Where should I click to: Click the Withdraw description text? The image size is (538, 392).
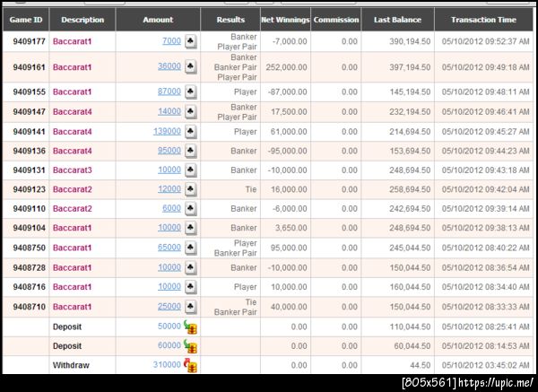pos(71,365)
